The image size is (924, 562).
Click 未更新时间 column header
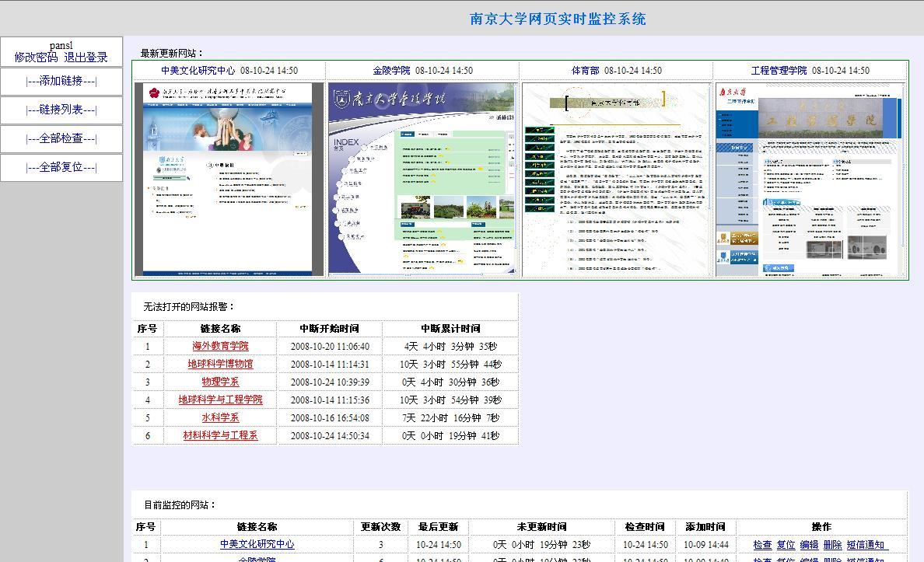(x=541, y=527)
